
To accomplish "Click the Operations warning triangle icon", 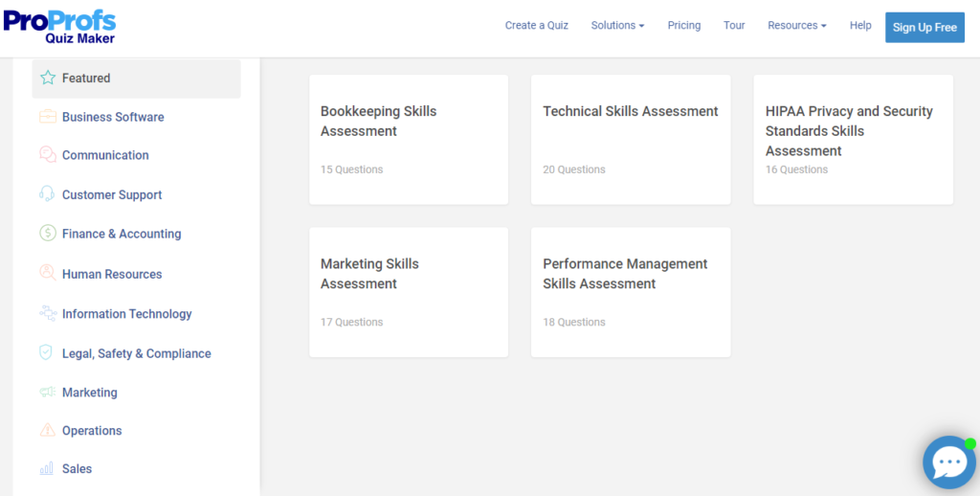I will (x=47, y=431).
